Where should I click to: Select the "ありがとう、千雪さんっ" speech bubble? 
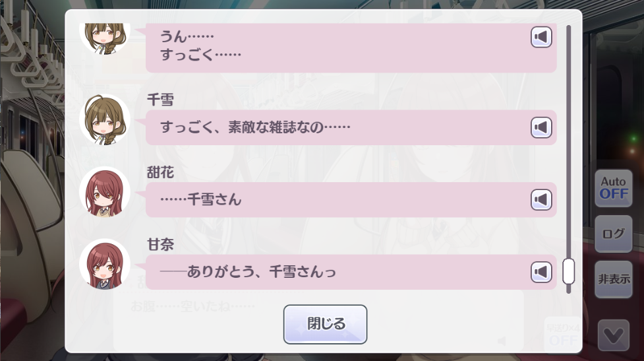(336, 271)
